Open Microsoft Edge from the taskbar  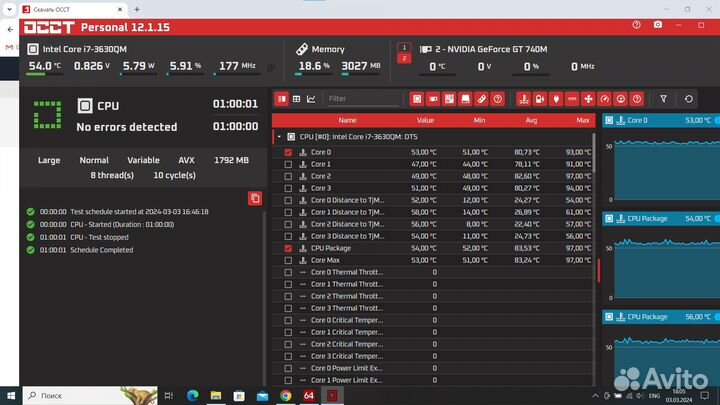[192, 395]
